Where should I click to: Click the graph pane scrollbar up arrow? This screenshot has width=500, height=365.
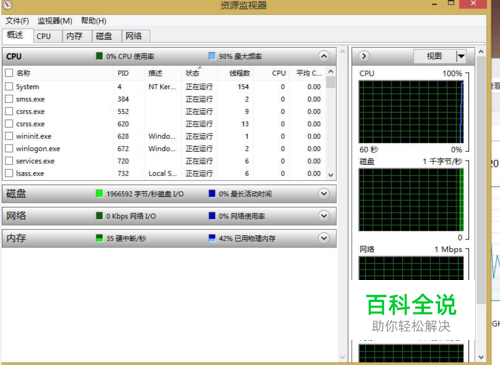481,52
